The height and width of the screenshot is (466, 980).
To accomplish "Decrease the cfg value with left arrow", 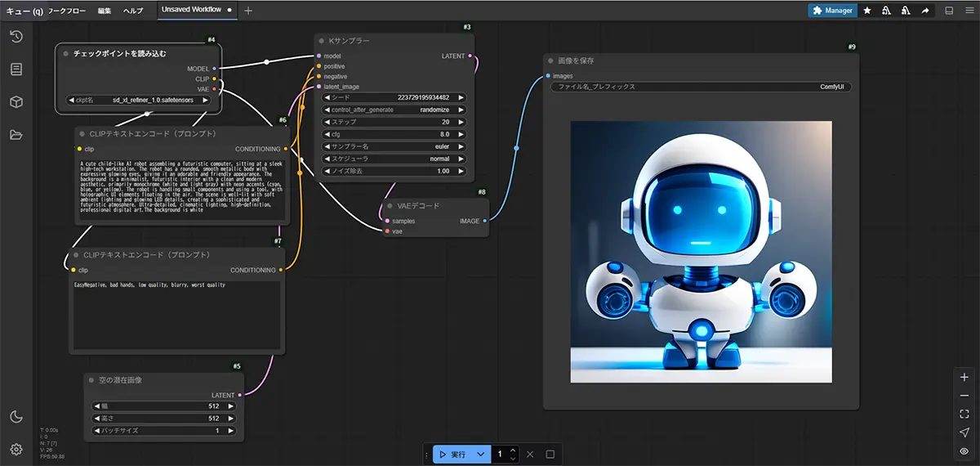I will point(327,134).
